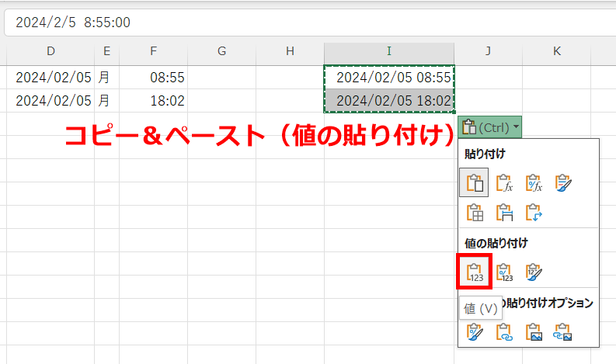This screenshot has height=364, width=616.
Task: Pick Keep Source Formatting paste icon
Action: click(563, 182)
